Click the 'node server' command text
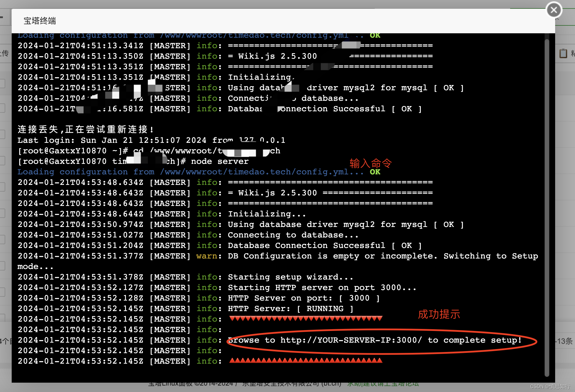The width and height of the screenshot is (575, 392). pos(220,161)
